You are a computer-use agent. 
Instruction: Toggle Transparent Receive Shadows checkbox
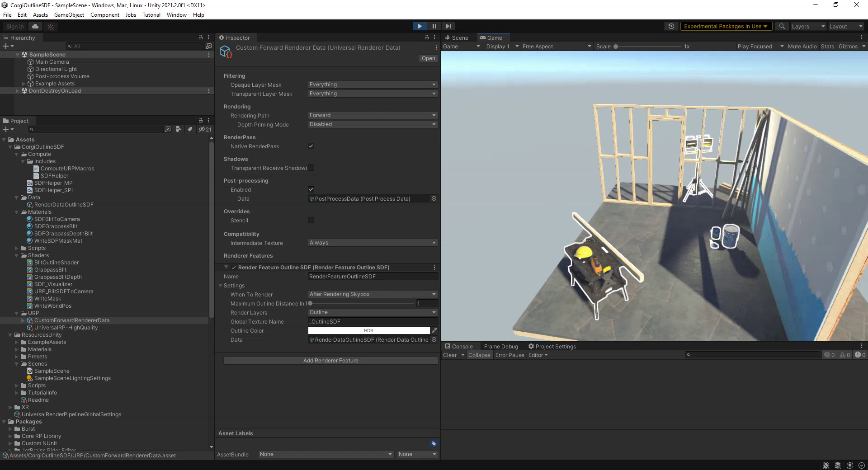[311, 168]
